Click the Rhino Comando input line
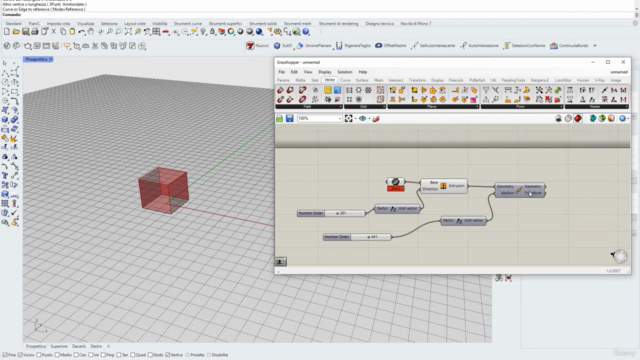The width and height of the screenshot is (640, 360). tap(318, 15)
